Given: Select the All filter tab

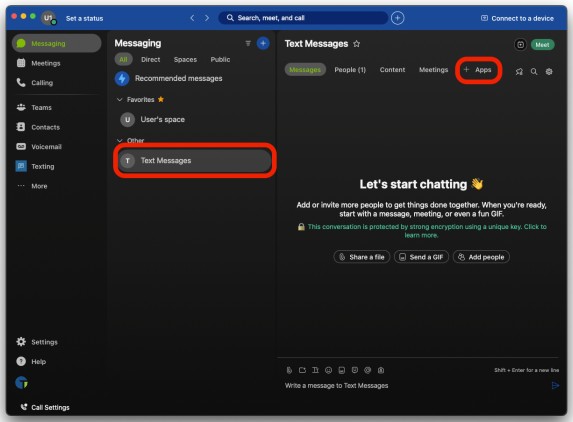Looking at the screenshot, I should 123,60.
